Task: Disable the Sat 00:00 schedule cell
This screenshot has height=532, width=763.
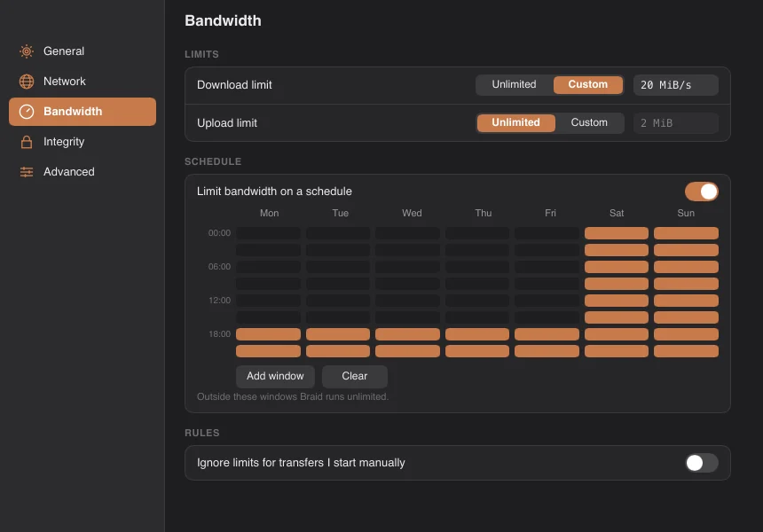Action: 616,233
